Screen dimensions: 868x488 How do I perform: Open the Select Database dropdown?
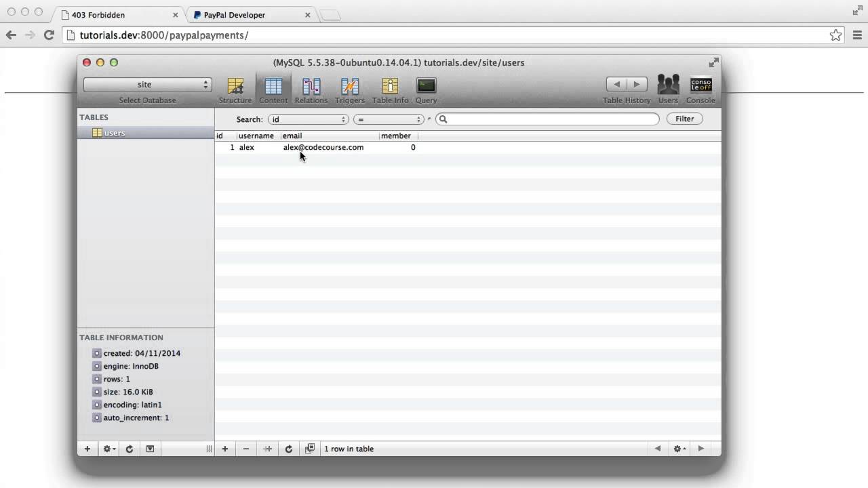click(x=147, y=85)
